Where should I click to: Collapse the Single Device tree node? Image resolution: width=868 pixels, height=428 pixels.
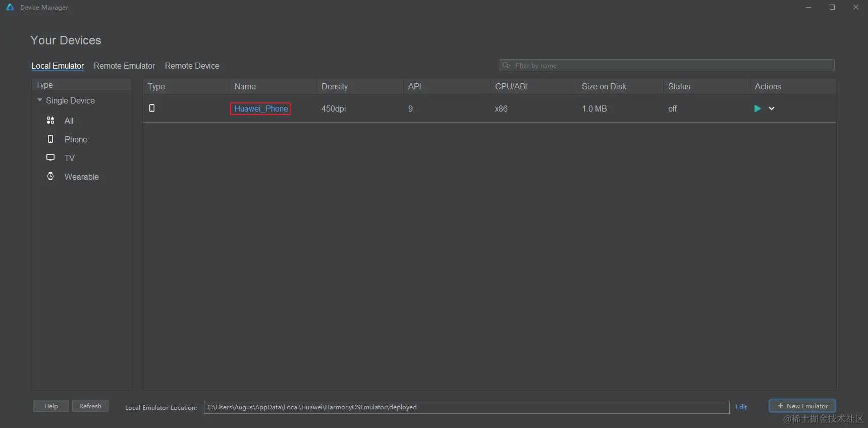[x=40, y=100]
